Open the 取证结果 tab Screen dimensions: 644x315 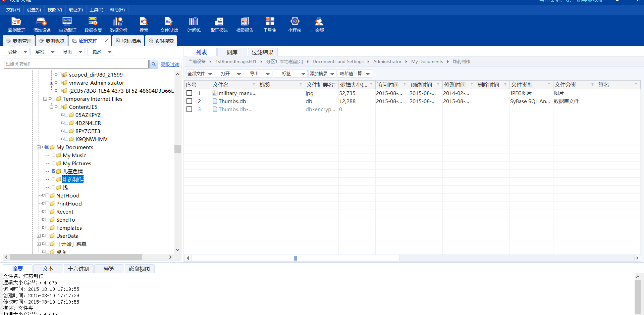pyautogui.click(x=128, y=41)
